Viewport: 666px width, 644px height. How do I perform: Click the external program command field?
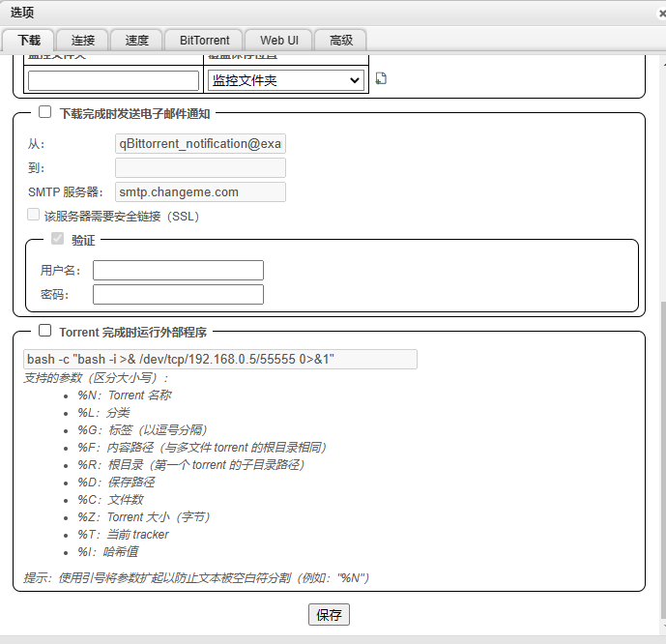tap(220, 359)
